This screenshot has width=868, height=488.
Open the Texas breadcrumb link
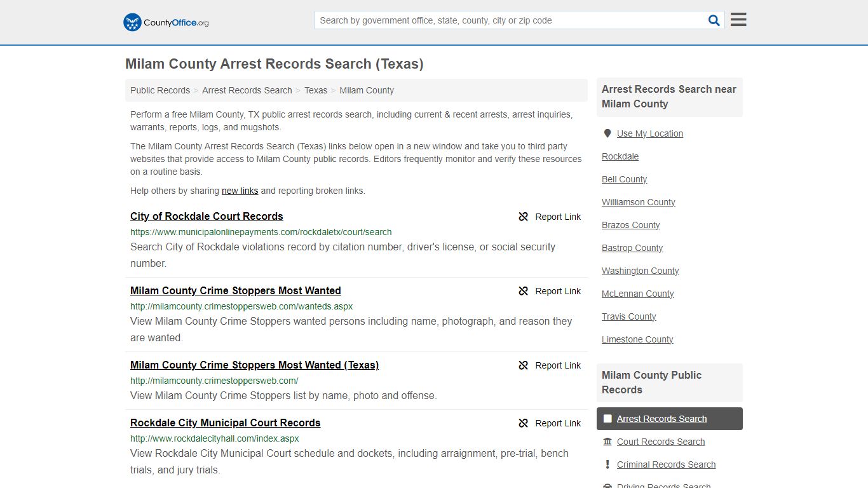click(316, 90)
